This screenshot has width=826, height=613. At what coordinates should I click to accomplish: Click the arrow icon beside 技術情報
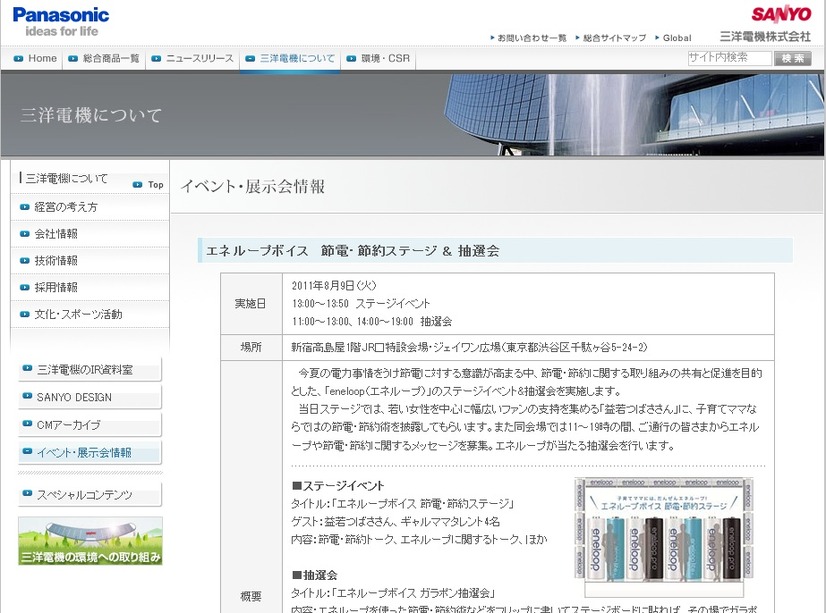[25, 261]
